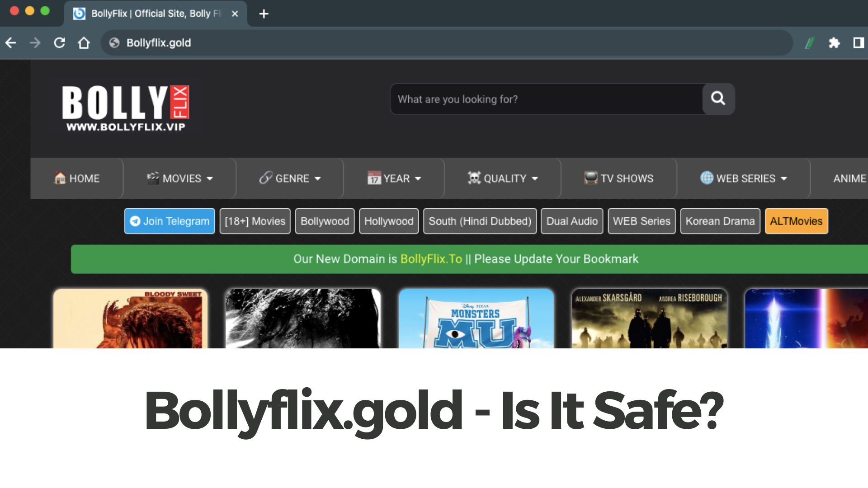
Task: Expand the MOVIES dropdown arrow
Action: (x=210, y=178)
